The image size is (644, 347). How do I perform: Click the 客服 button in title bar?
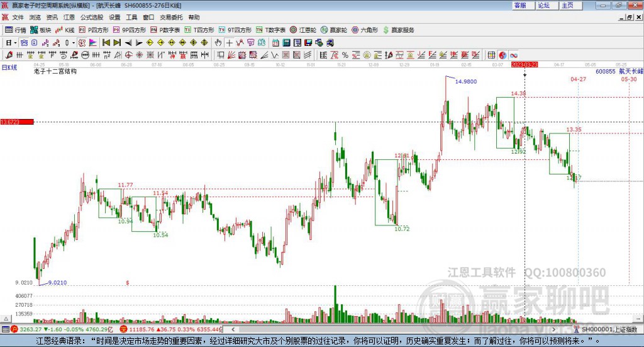(523, 5)
